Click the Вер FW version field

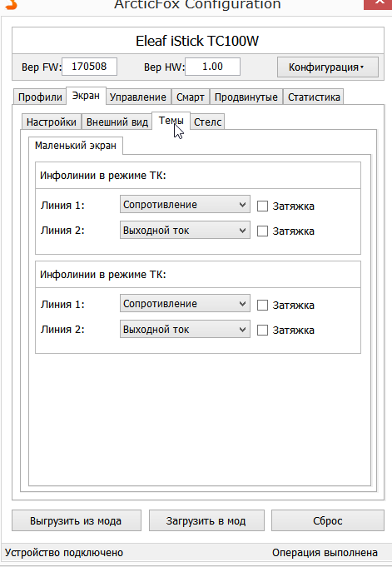click(x=89, y=67)
